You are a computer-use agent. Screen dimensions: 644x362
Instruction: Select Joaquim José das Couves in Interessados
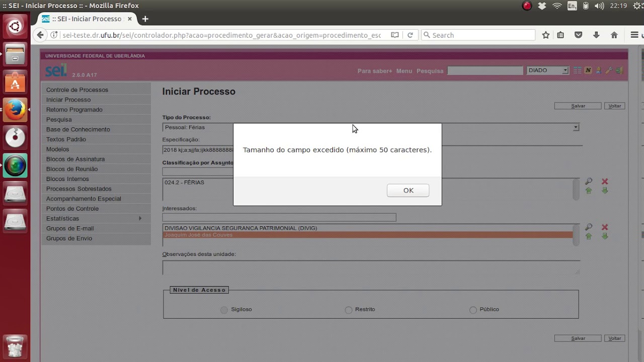coord(368,235)
